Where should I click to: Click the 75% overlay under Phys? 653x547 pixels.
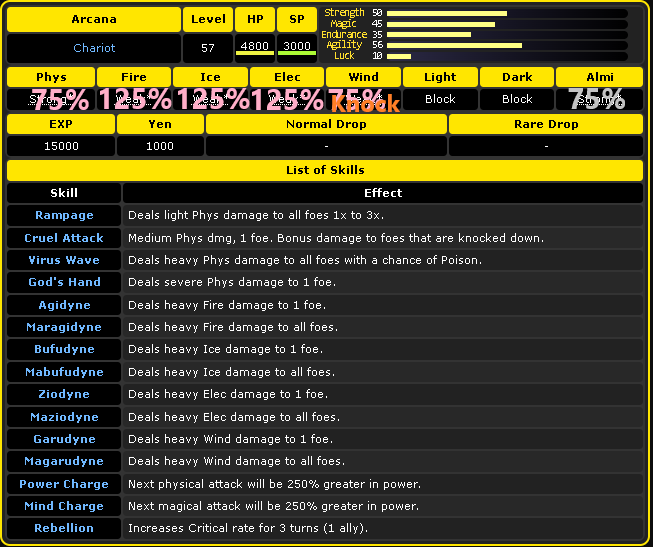point(60,99)
